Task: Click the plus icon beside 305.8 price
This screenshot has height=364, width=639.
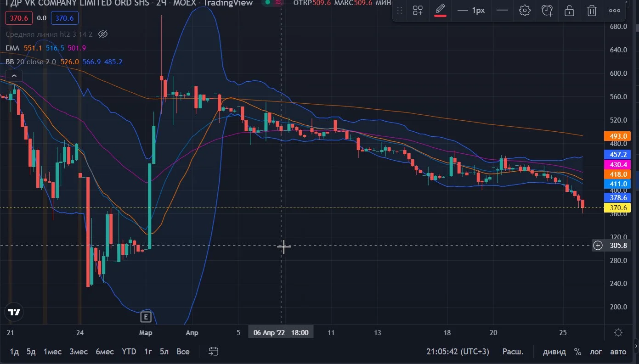Action: (x=598, y=246)
